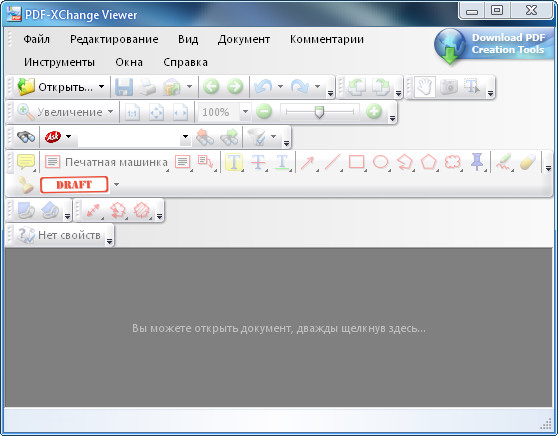Image resolution: width=558 pixels, height=436 pixels.
Task: Select the Area measuring tool
Action: tap(142, 210)
